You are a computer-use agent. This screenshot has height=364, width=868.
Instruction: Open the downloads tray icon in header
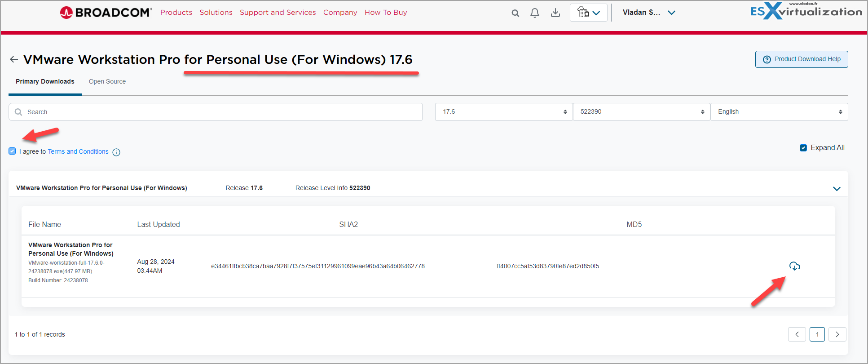555,13
